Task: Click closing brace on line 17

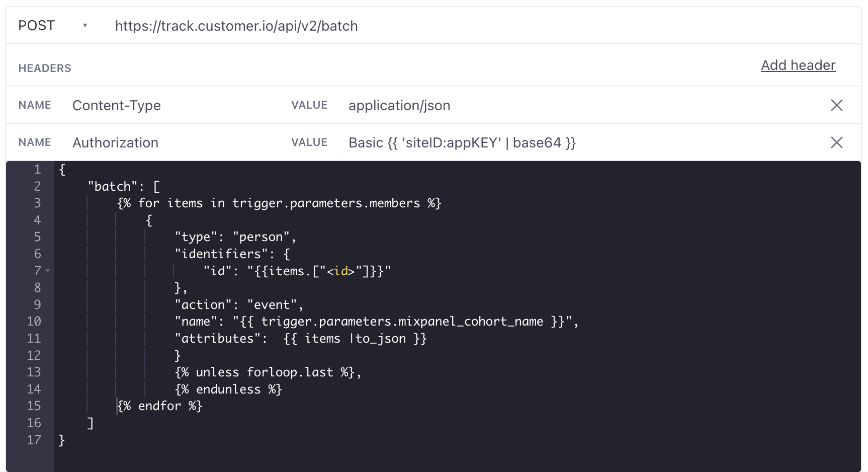Action: [x=62, y=440]
